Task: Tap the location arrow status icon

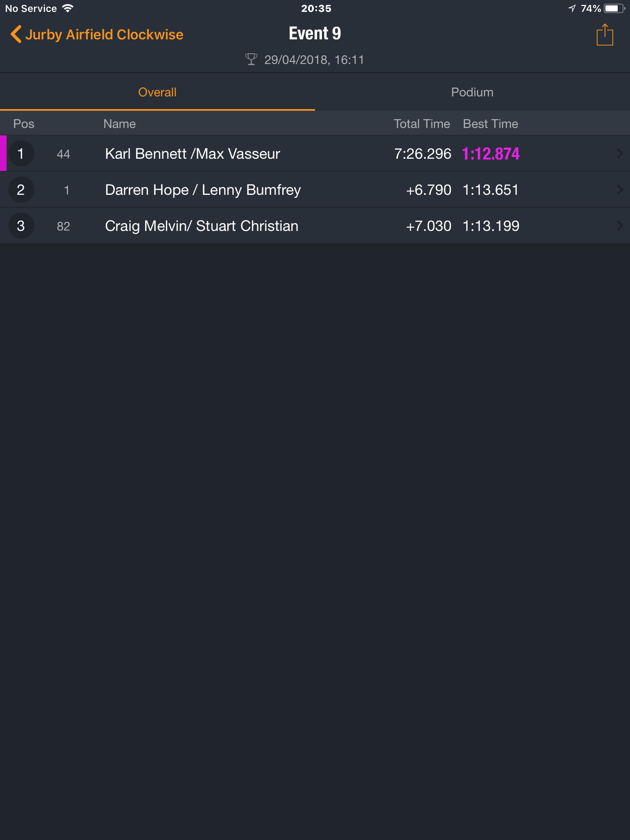Action: click(x=572, y=8)
